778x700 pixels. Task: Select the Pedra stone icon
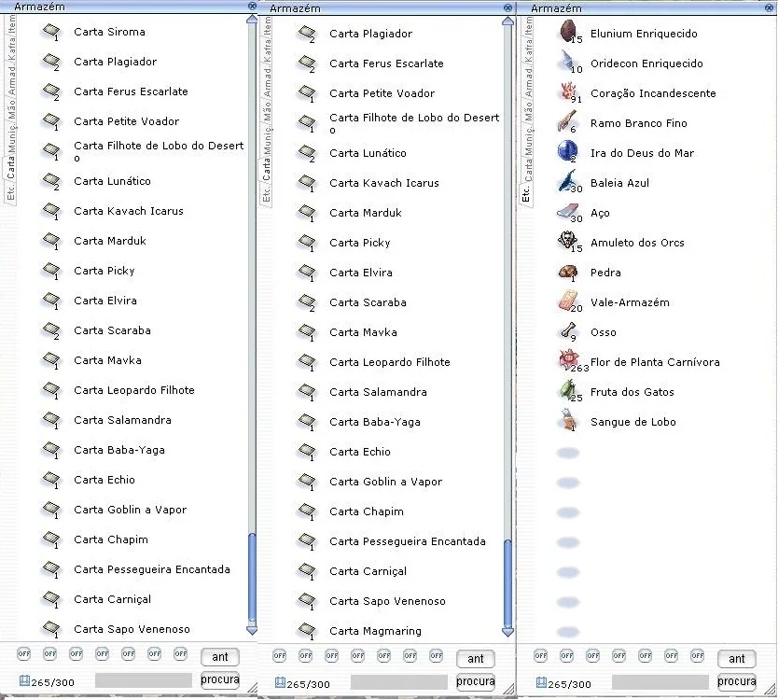pos(567,272)
